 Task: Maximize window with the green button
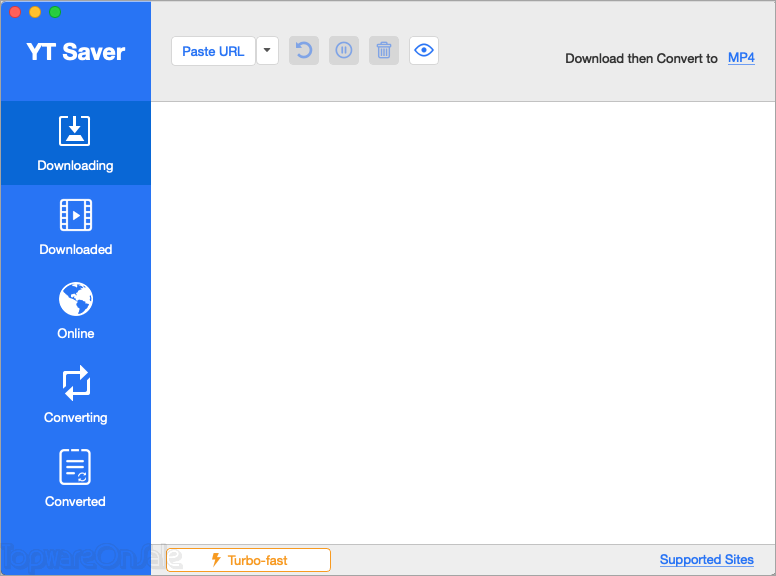[55, 12]
